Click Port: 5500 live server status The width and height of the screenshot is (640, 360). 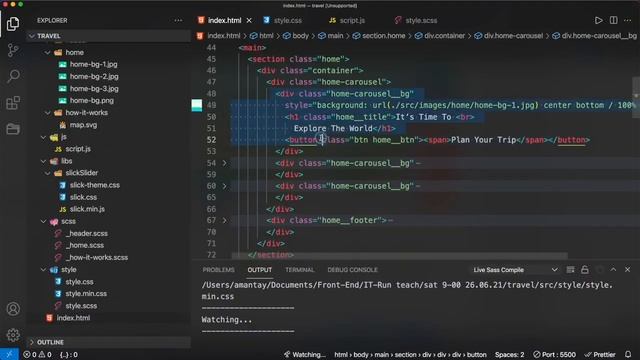(554, 355)
